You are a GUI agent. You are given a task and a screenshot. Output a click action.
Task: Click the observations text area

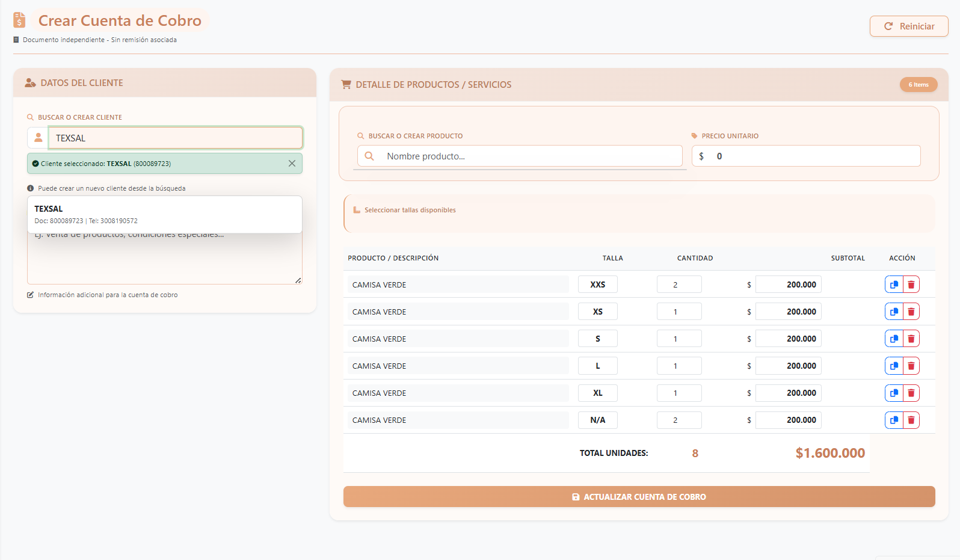pos(165,259)
